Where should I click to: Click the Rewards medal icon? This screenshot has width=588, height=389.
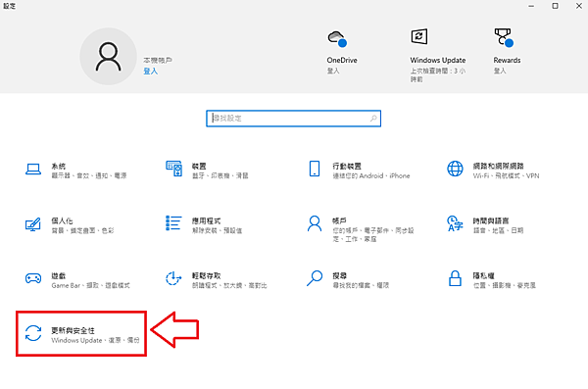504,37
